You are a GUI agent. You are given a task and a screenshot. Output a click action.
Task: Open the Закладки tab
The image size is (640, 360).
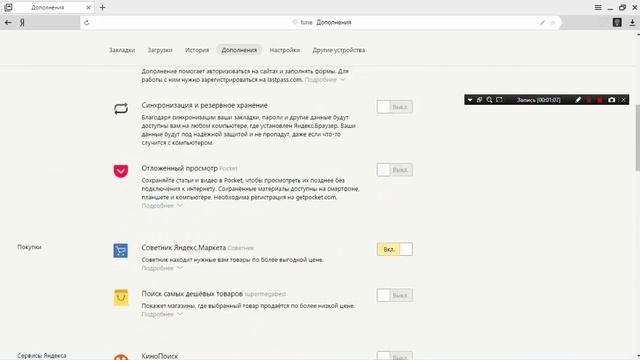coord(122,50)
